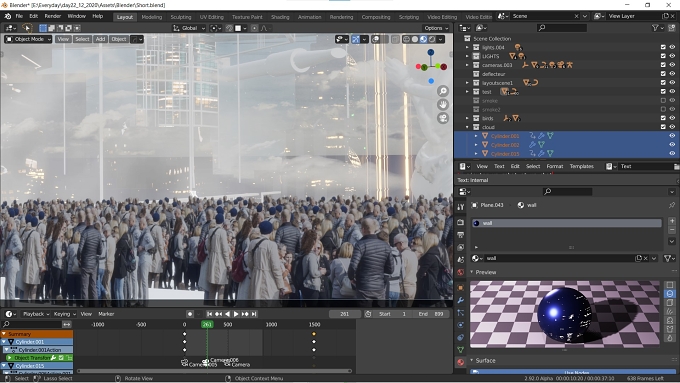The image size is (680, 383).
Task: Open the Global transform orientation dropdown
Action: point(189,28)
